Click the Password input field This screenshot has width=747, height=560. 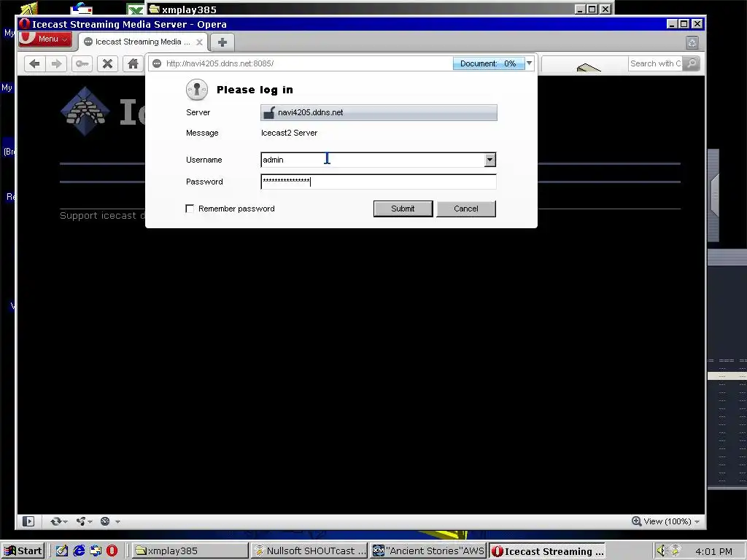(x=379, y=182)
